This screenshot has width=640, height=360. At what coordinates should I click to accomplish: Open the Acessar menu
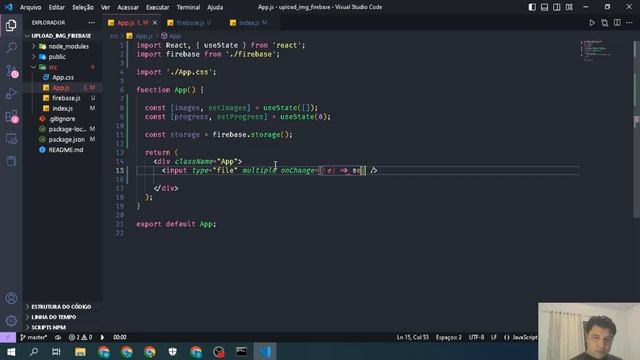128,7
